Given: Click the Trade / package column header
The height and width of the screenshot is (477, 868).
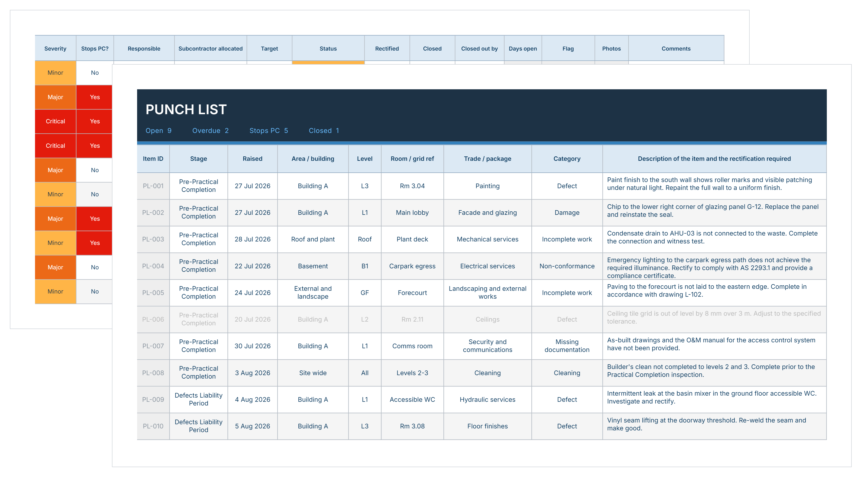Looking at the screenshot, I should pyautogui.click(x=487, y=159).
